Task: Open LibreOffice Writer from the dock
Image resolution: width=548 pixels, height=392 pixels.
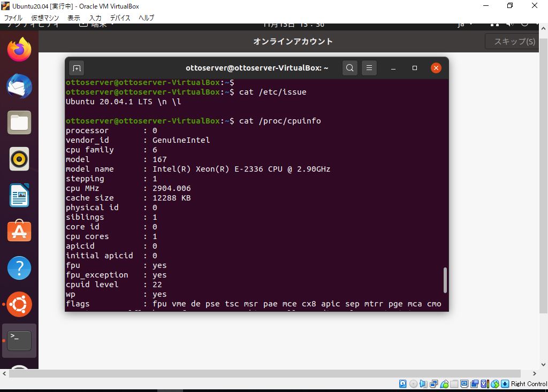Action: [19, 195]
